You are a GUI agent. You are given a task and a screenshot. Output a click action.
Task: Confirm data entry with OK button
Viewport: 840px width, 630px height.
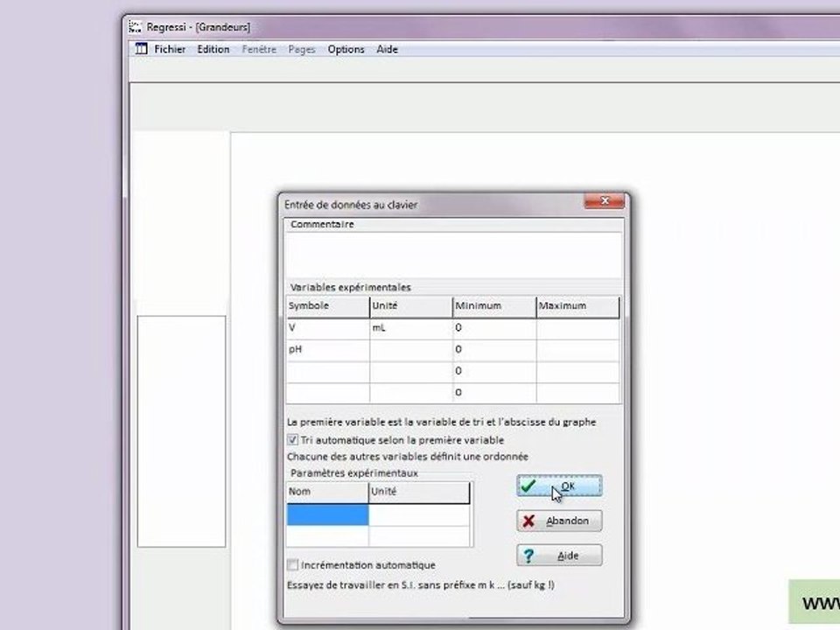pyautogui.click(x=559, y=486)
